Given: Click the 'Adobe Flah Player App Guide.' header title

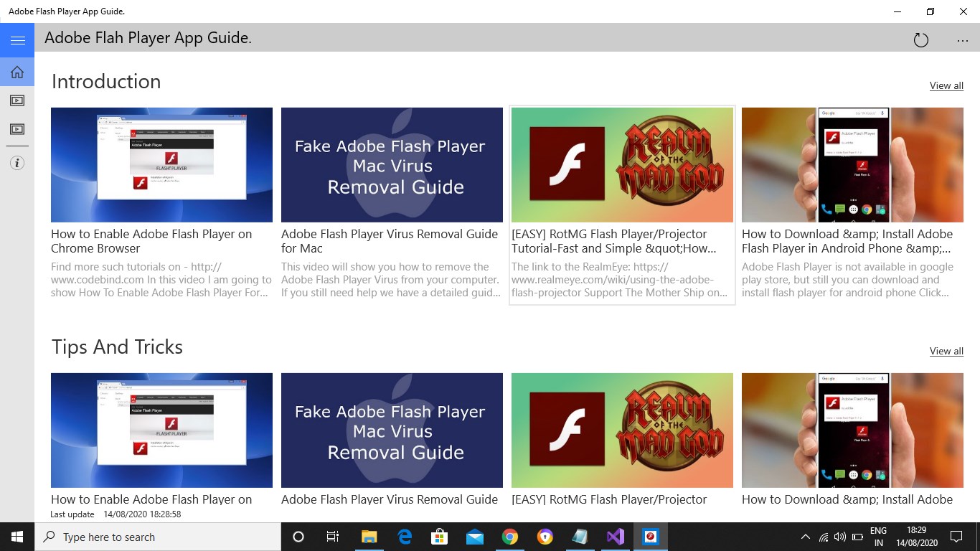Looking at the screenshot, I should pos(148,38).
